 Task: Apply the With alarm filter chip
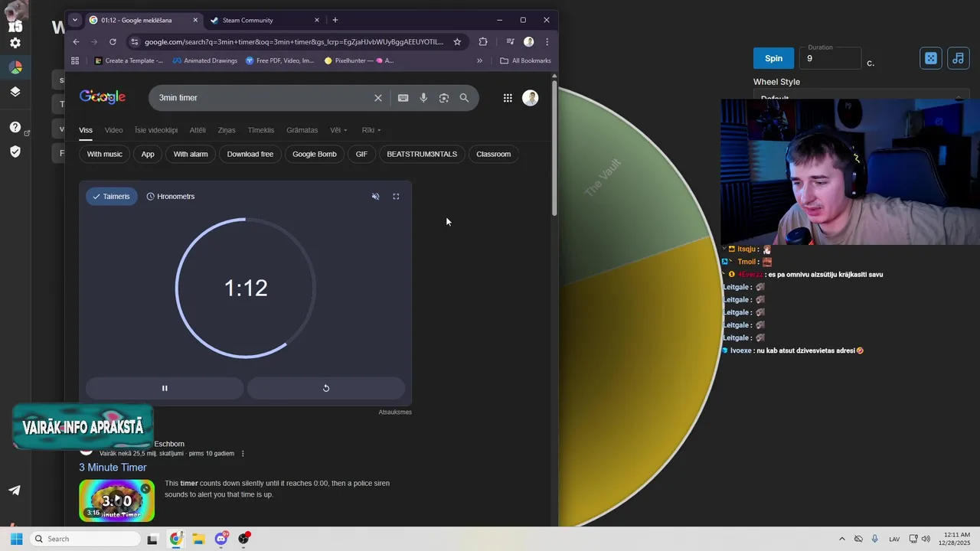[191, 154]
